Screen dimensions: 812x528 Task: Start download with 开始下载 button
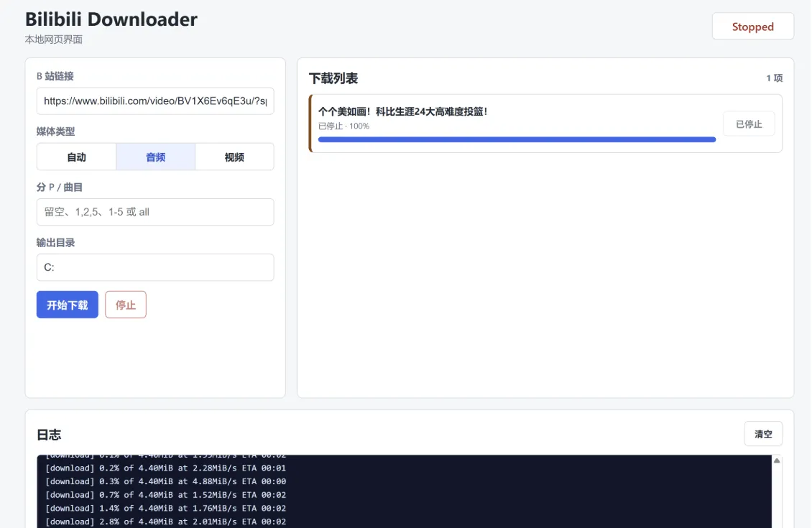(x=68, y=305)
